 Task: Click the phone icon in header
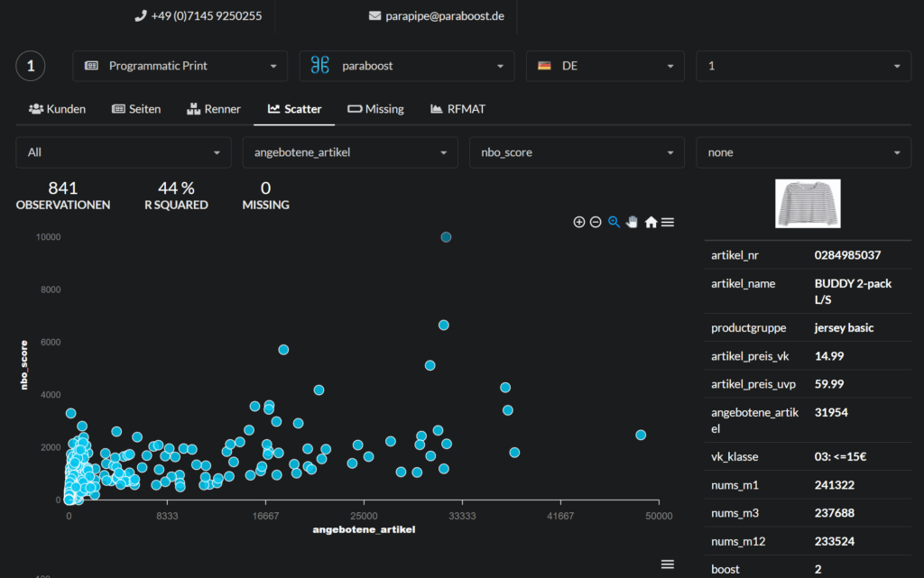click(x=140, y=16)
